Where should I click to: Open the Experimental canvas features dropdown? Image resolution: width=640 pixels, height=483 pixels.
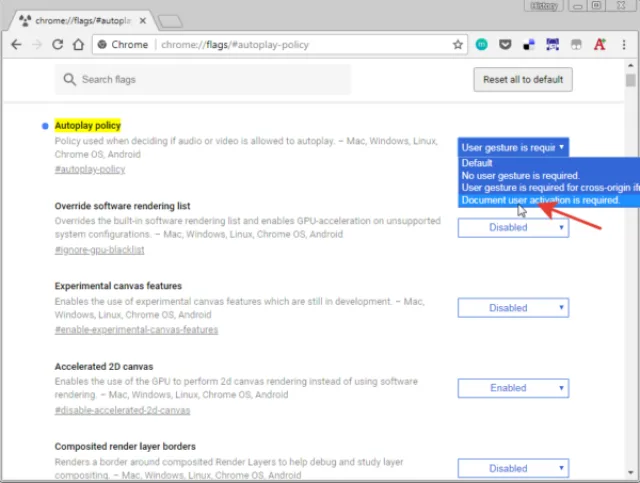pos(513,308)
